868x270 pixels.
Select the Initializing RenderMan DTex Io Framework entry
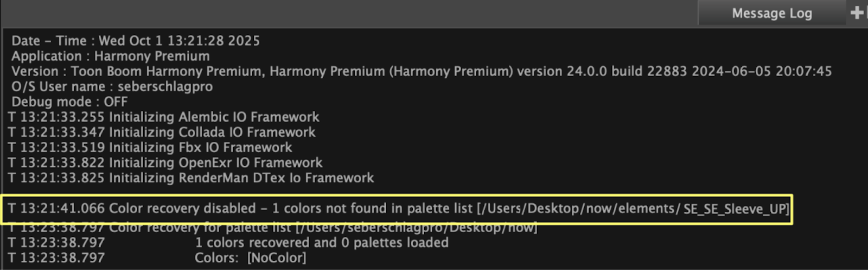(241, 178)
